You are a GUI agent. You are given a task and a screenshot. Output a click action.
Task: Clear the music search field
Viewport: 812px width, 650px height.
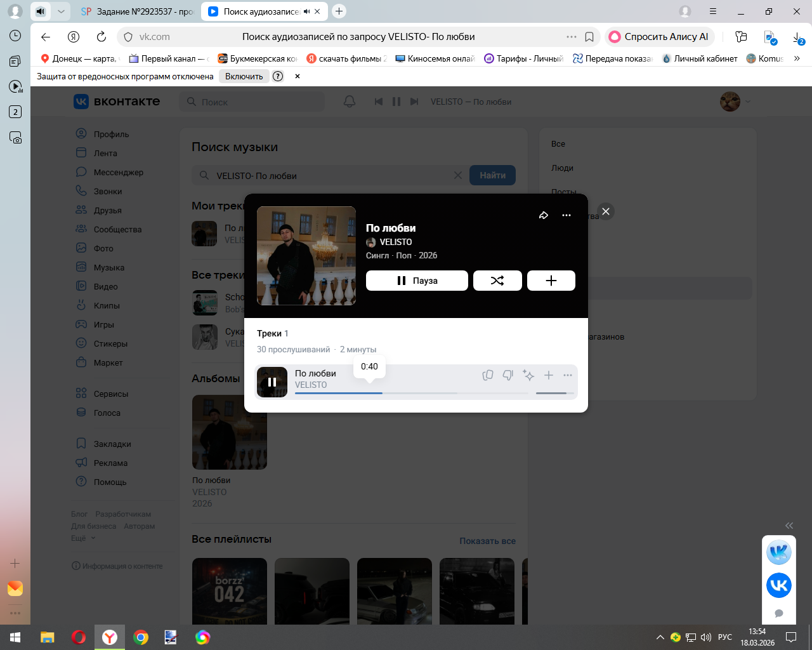[x=458, y=175]
